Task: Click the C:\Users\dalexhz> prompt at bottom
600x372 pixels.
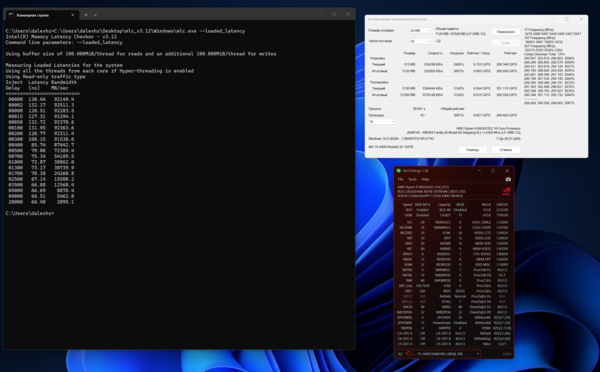Action: pos(30,213)
